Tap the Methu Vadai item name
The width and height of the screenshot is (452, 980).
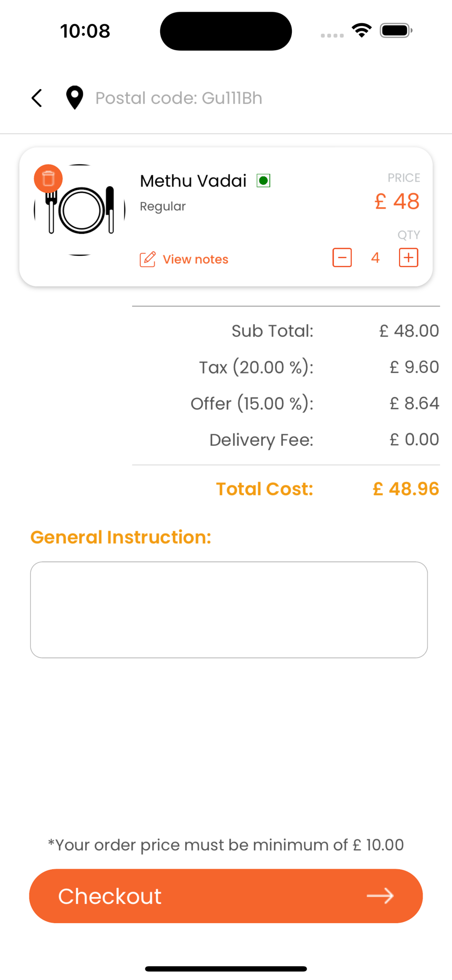coord(193,181)
